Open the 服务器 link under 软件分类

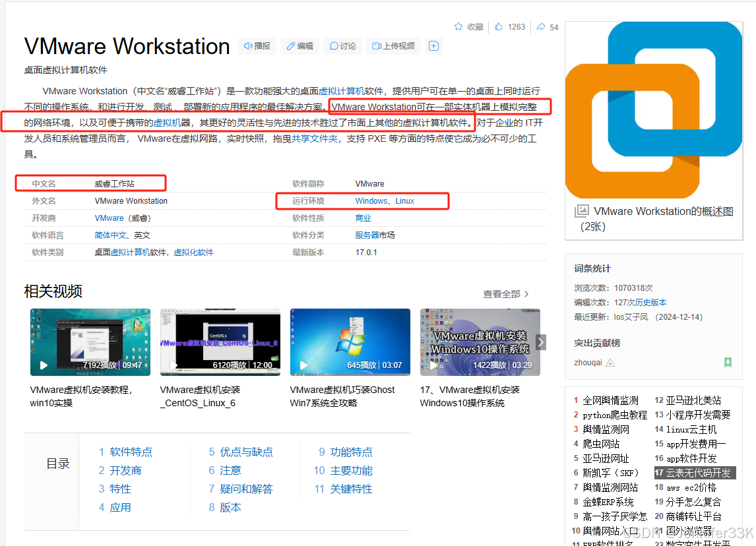click(x=367, y=235)
